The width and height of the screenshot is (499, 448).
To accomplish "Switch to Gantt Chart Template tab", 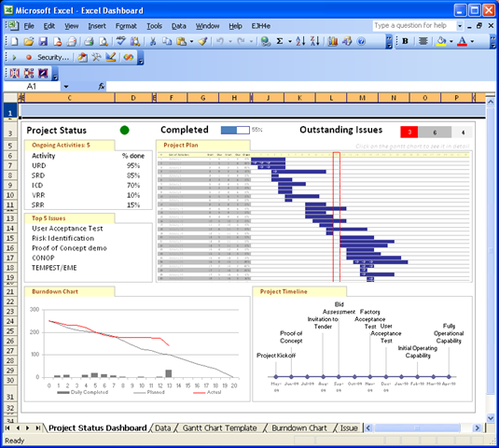I will 219,428.
